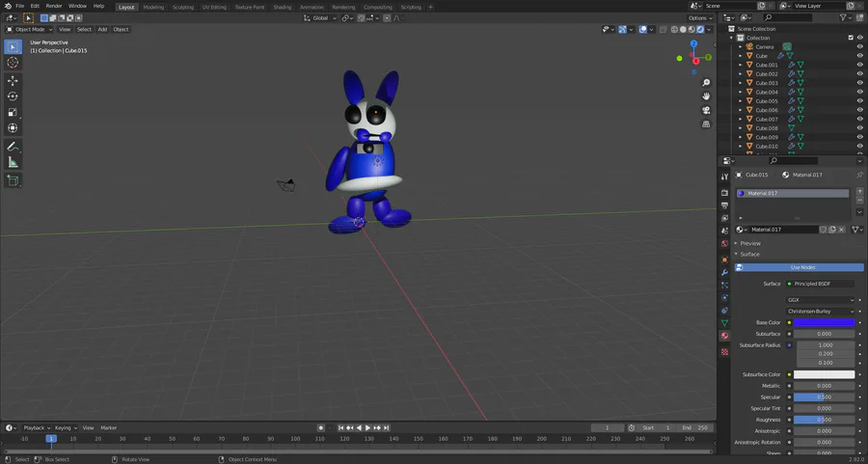Add a material slot with plus button
868x464 pixels.
point(859,191)
